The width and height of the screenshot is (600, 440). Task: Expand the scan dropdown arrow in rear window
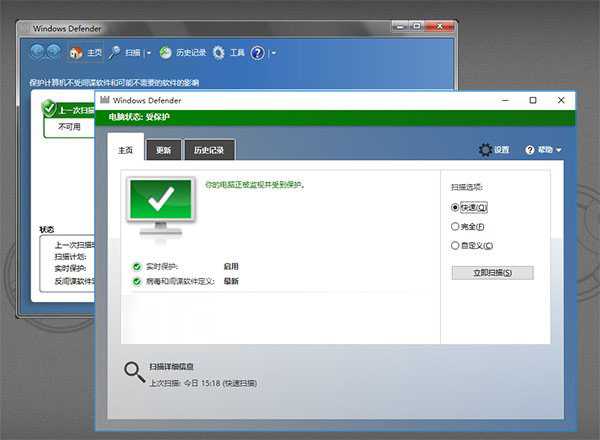click(149, 53)
